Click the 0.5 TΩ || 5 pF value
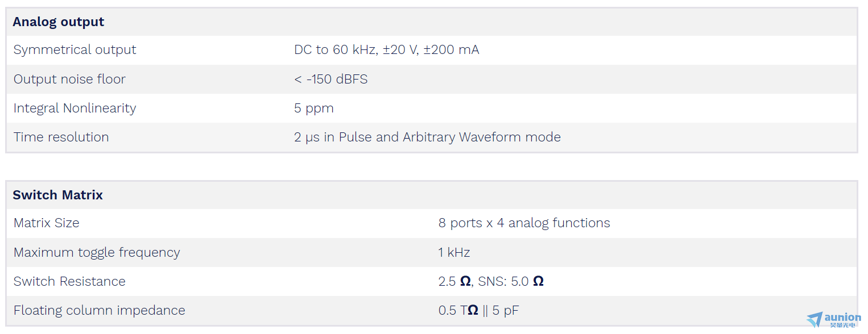The height and width of the screenshot is (334, 868). click(479, 311)
